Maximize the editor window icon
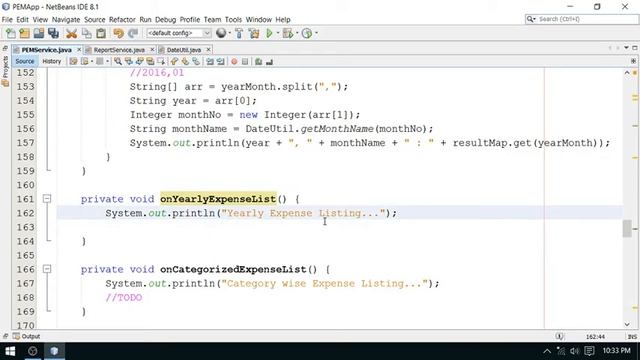 tap(635, 48)
